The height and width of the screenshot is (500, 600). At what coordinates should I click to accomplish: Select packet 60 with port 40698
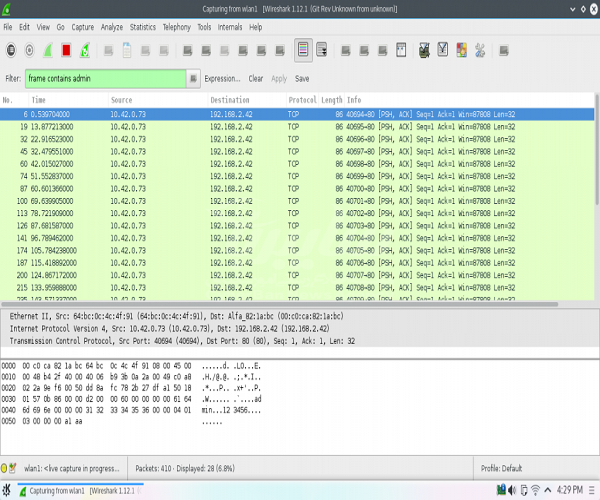tap(297, 164)
